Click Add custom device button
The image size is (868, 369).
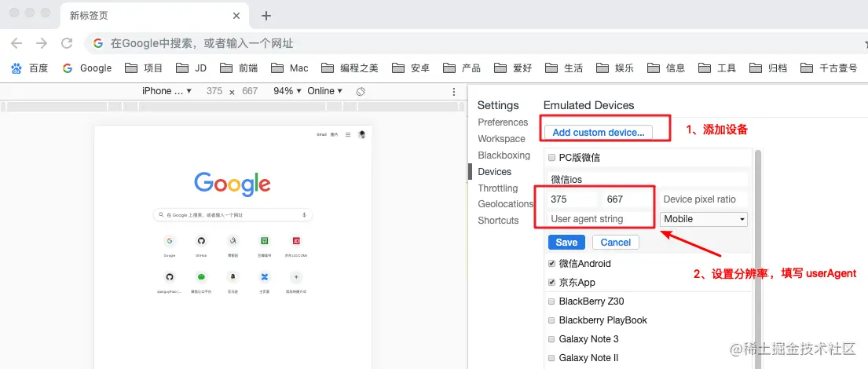(x=599, y=132)
